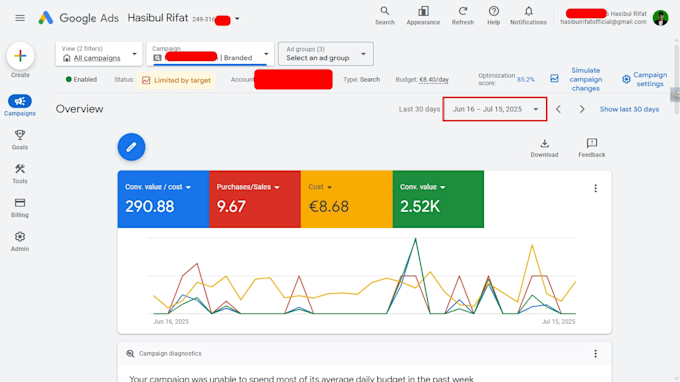Click the blue pencil edit button
Image resolution: width=680 pixels, height=382 pixels.
tap(131, 147)
